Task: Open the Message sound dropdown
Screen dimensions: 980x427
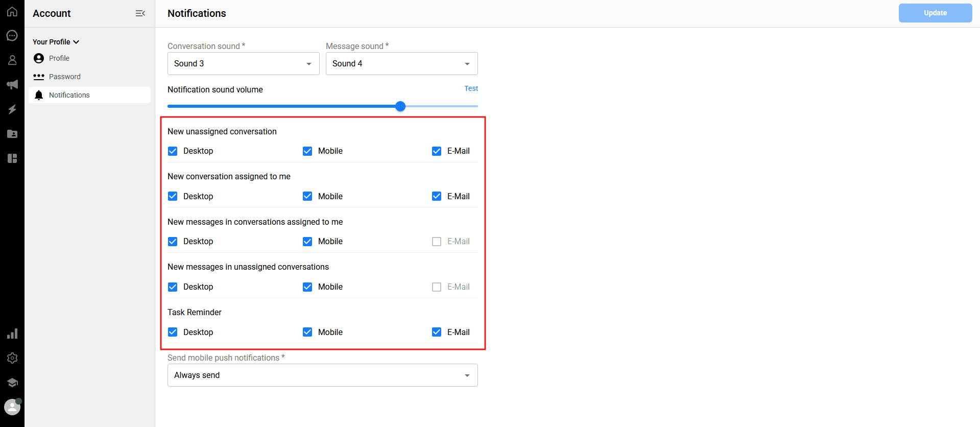Action: (x=402, y=63)
